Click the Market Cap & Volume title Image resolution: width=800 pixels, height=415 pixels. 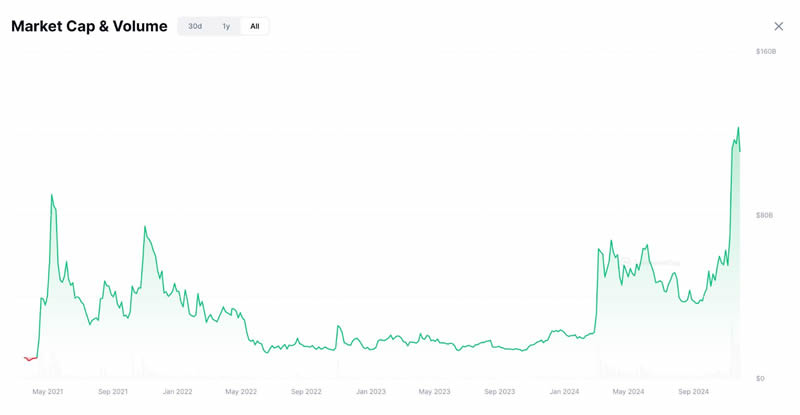click(x=89, y=26)
